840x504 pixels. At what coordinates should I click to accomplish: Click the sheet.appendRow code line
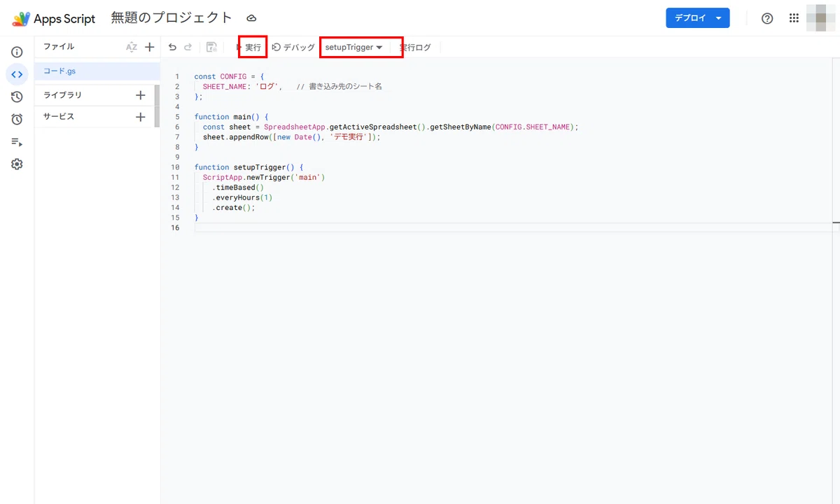coord(292,137)
